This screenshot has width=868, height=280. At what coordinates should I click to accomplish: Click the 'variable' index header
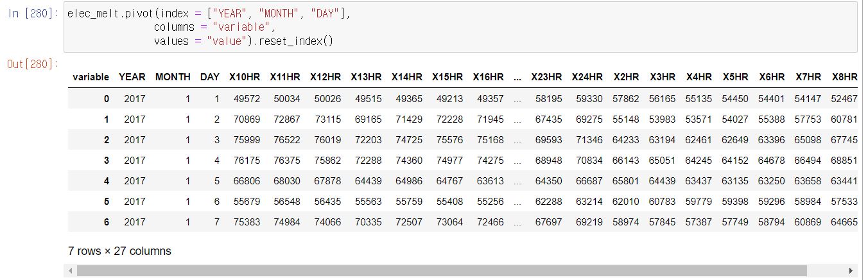tap(91, 77)
